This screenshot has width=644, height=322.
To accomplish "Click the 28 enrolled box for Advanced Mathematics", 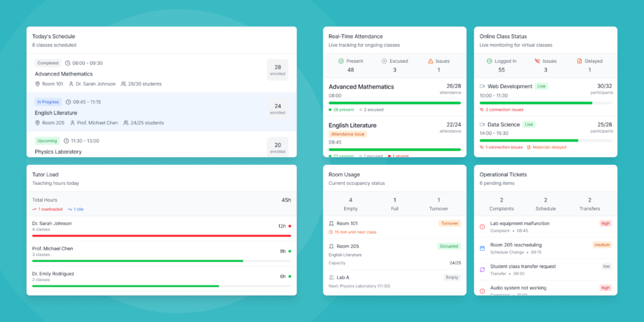I will 277,70.
